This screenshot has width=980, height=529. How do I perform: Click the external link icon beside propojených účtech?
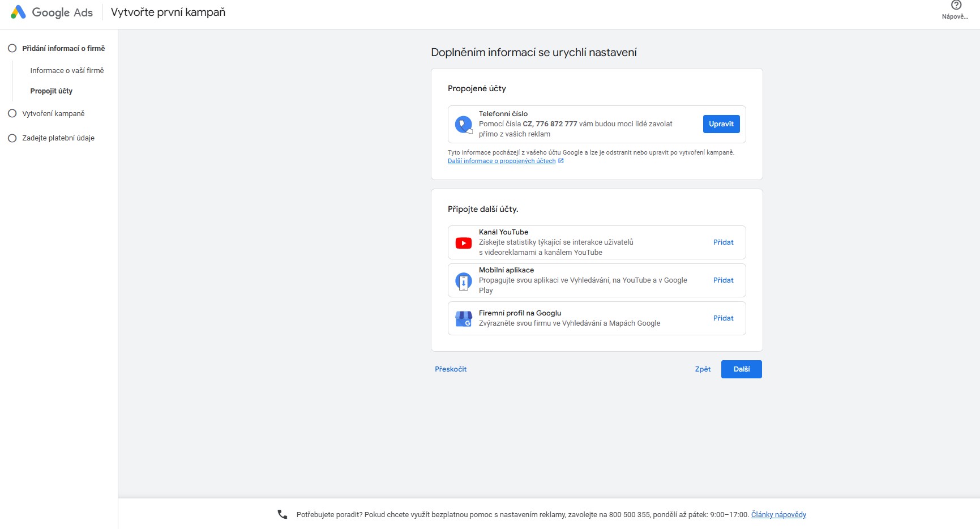point(561,161)
